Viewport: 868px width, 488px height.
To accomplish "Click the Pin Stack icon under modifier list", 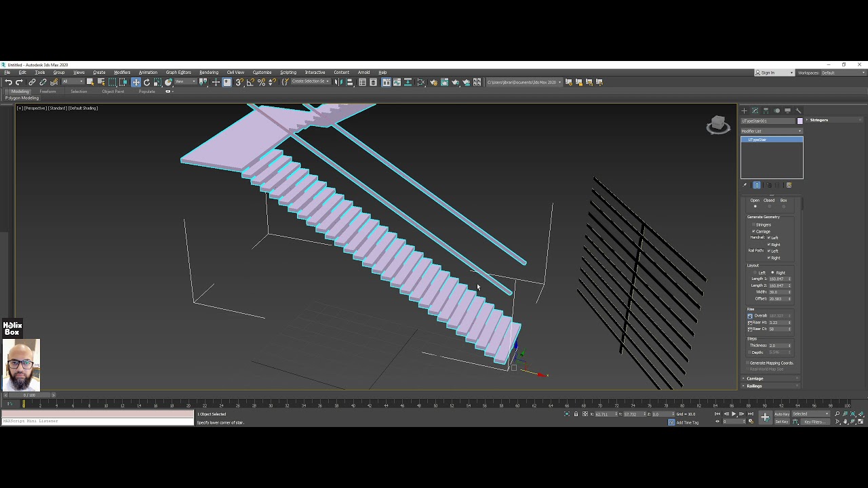I will [x=745, y=185].
